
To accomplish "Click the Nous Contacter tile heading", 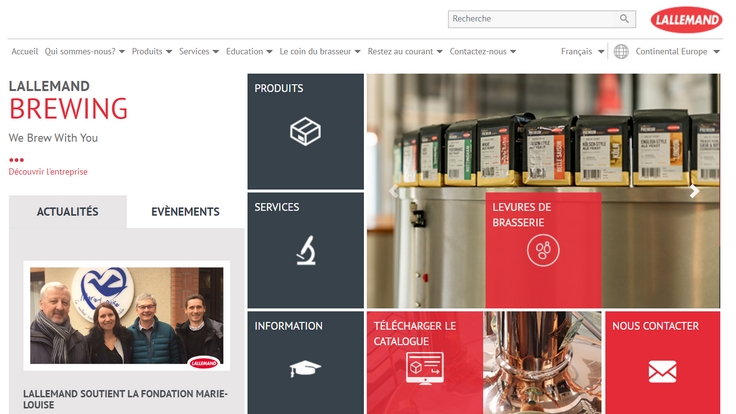I will coord(655,326).
